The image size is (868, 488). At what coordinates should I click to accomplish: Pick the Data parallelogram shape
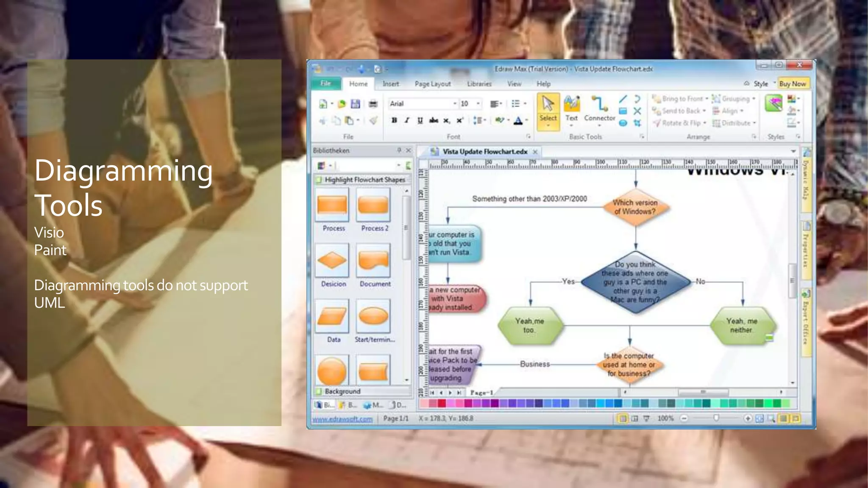(x=332, y=316)
